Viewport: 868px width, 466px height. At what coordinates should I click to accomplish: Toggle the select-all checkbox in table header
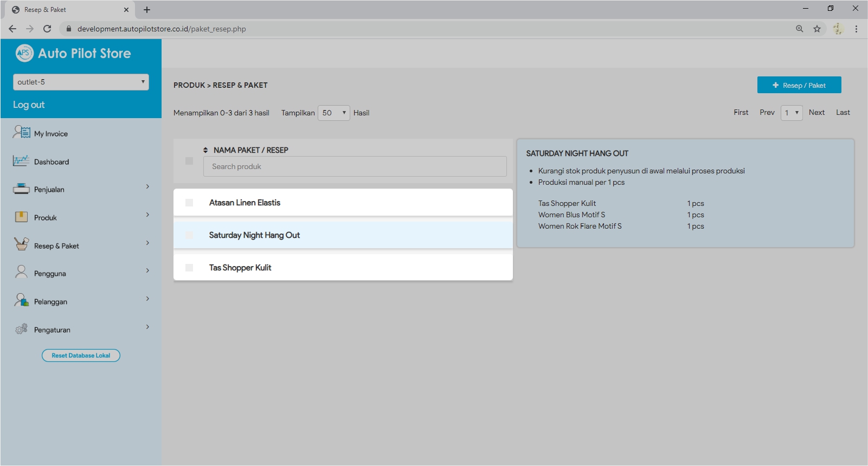(x=189, y=161)
